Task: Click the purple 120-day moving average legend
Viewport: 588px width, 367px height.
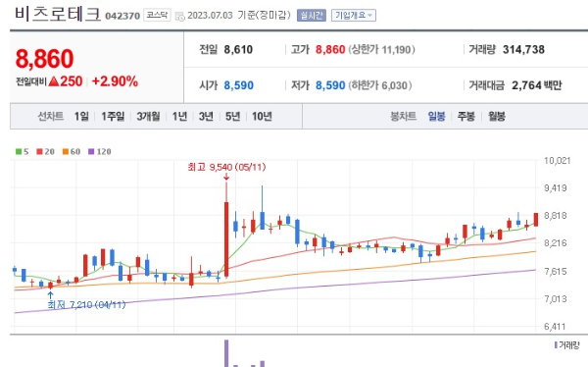Action: 99,152
